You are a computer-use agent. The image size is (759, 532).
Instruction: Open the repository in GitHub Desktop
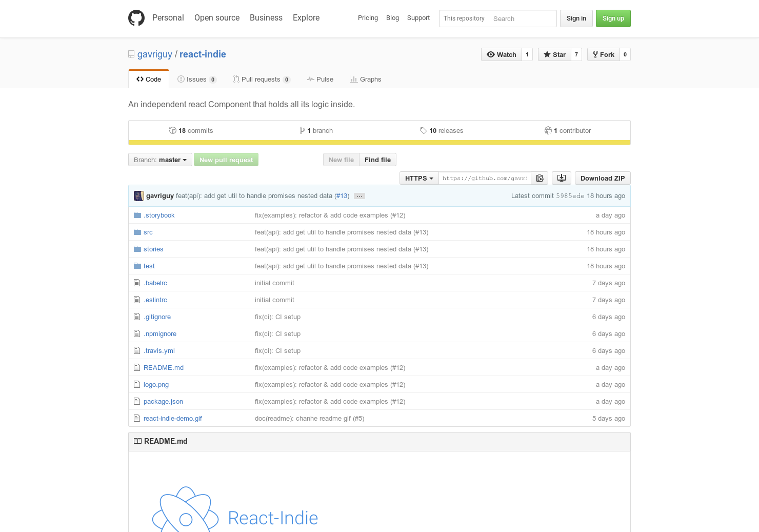coord(561,178)
